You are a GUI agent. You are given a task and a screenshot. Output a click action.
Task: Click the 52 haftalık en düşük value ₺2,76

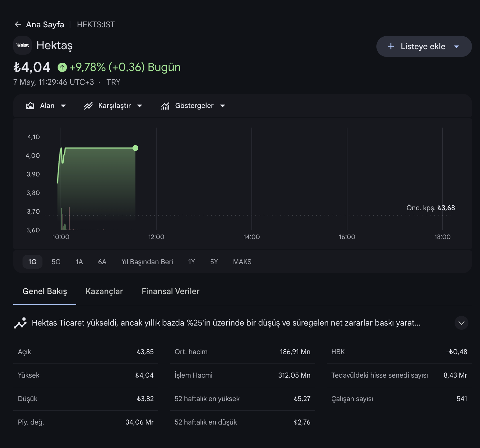click(302, 422)
